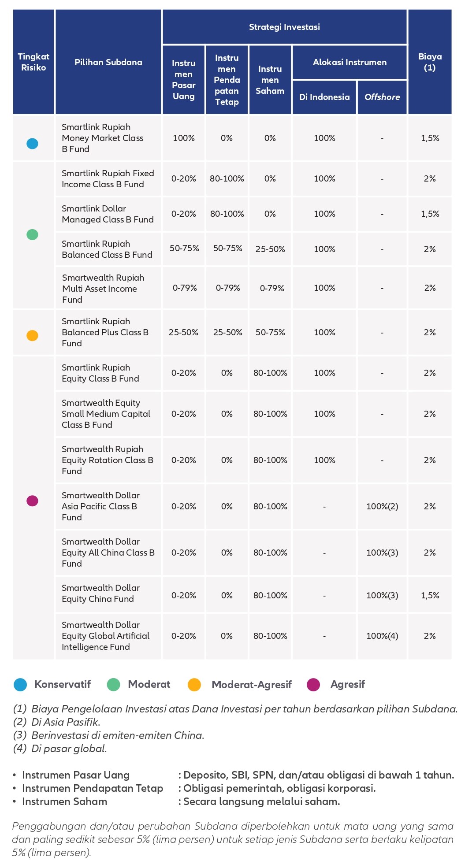Screen dimensions: 461x868
Task: Click the Tingkat Risiko column header
Action: 33,62
